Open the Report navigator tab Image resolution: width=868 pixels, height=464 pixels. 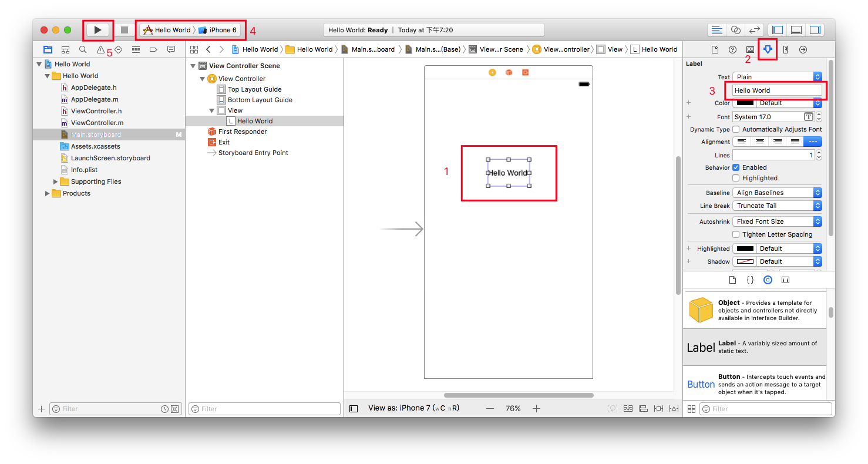[x=171, y=49]
